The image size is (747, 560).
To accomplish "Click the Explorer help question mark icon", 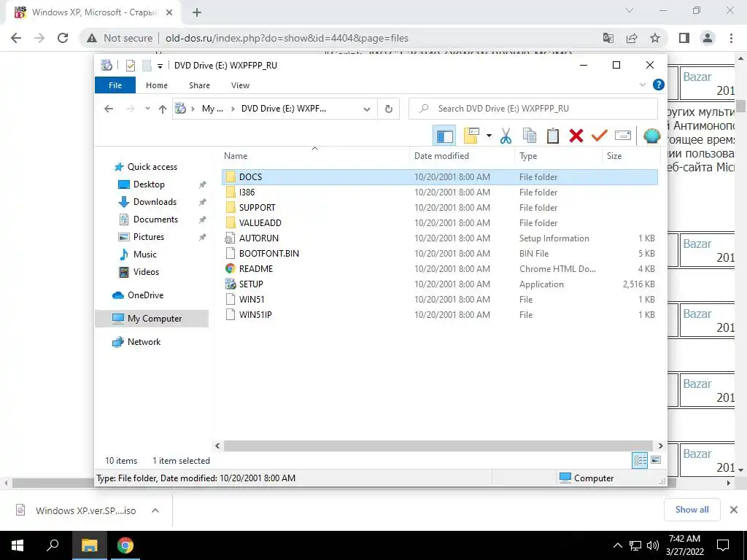I will 659,85.
